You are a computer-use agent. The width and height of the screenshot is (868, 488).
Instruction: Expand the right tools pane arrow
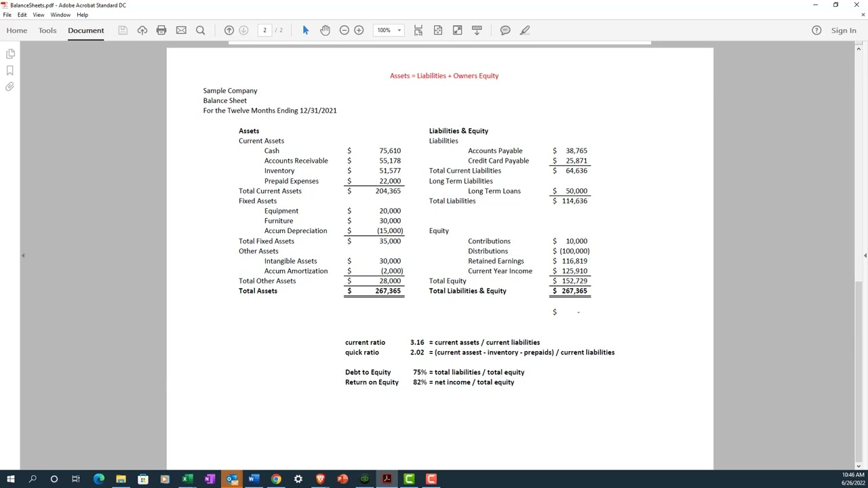tap(865, 256)
